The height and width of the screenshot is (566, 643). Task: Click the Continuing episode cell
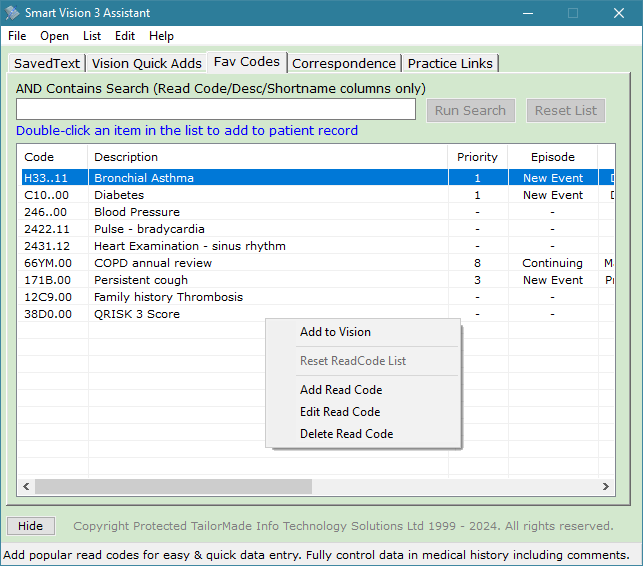552,263
